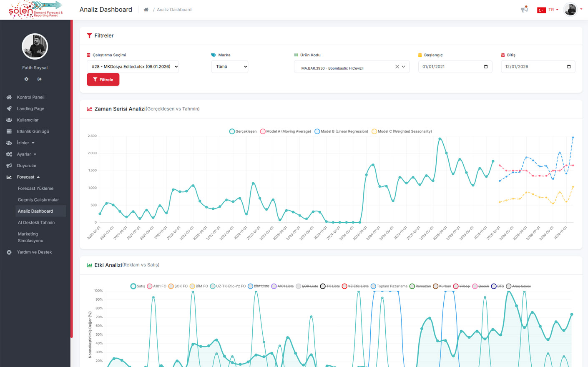588x367 pixels.
Task: Show the hidden TK Liste series
Action: tap(330, 286)
